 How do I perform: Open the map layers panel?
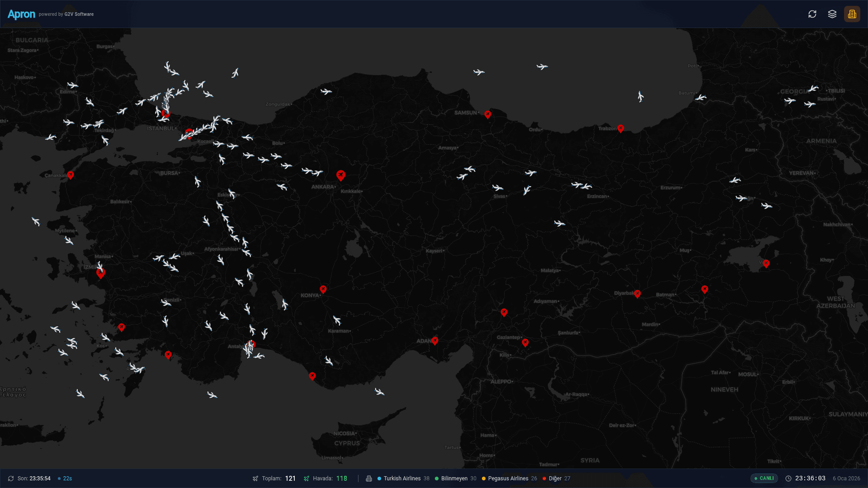pos(832,14)
